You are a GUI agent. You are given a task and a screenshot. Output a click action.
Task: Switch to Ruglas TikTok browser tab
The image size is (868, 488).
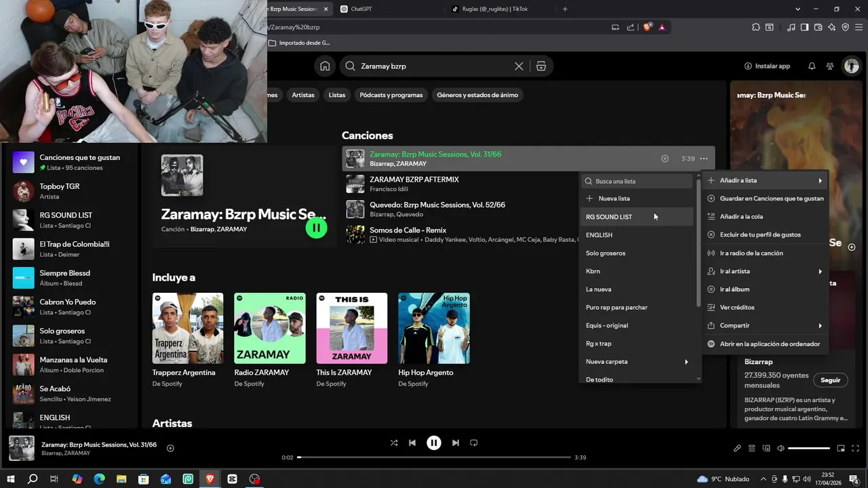click(x=500, y=9)
